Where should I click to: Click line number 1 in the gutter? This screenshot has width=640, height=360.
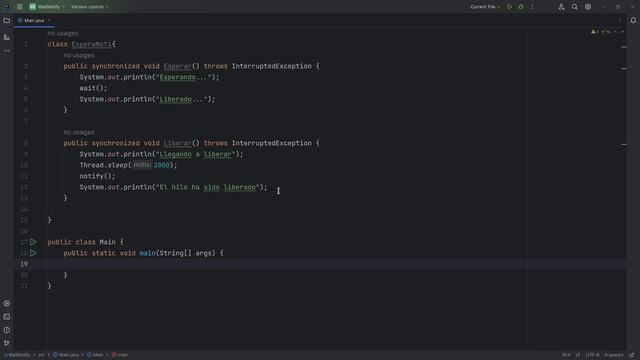[26, 44]
